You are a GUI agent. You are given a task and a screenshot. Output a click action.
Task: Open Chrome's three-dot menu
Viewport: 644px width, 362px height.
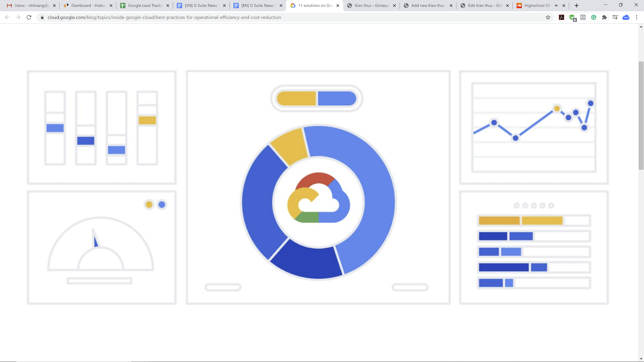coord(636,17)
